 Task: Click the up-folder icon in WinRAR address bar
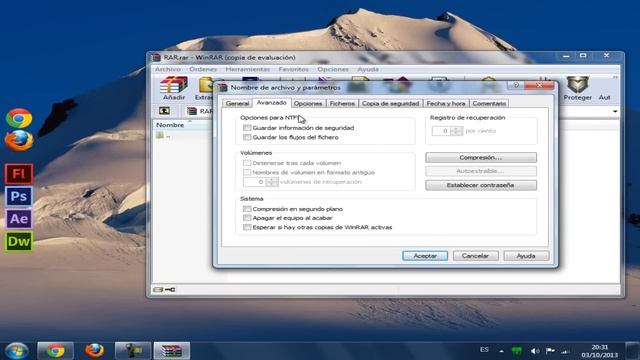tap(164, 111)
